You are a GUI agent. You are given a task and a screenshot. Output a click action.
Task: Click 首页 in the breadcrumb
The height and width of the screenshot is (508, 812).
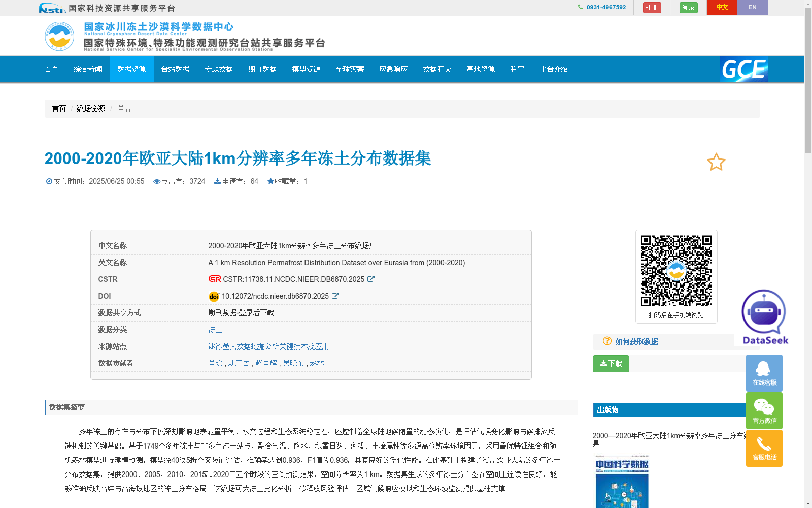pyautogui.click(x=59, y=109)
